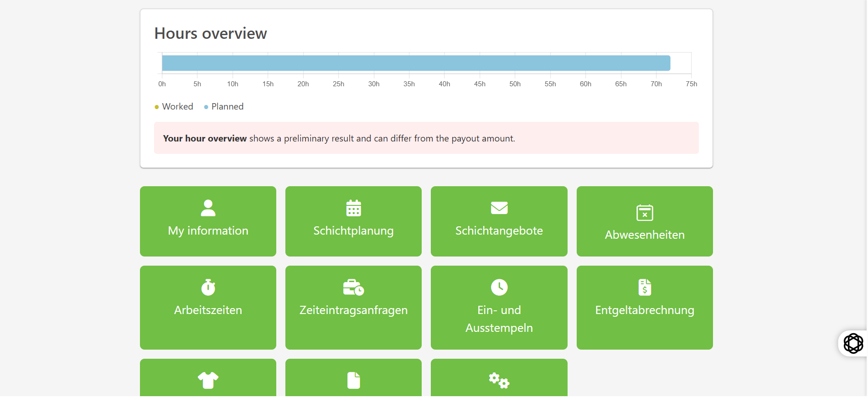The width and height of the screenshot is (868, 398).
Task: Click the blue planned hours bar
Action: (416, 63)
